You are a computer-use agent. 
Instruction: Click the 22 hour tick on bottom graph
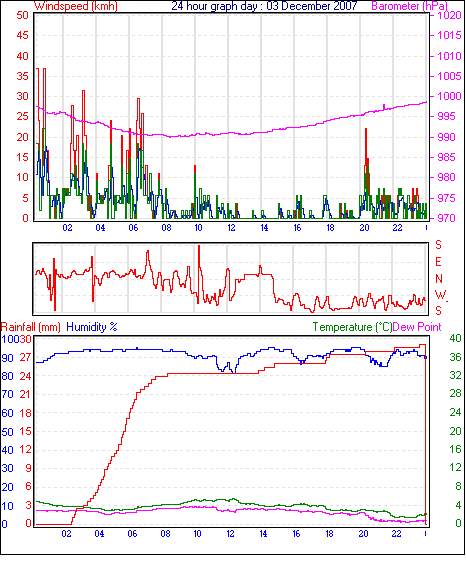396,534
